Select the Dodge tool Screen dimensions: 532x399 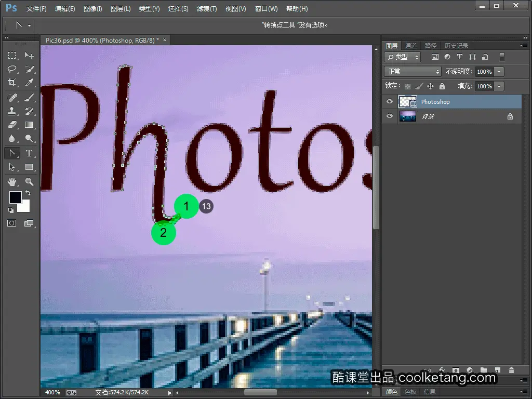click(29, 138)
